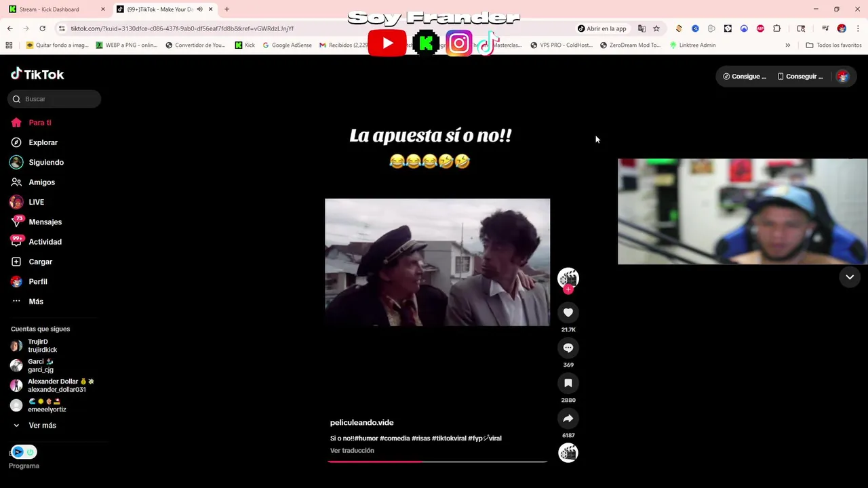Open the ZeroDream Mod bookmark
868x488 pixels.
[x=630, y=45]
